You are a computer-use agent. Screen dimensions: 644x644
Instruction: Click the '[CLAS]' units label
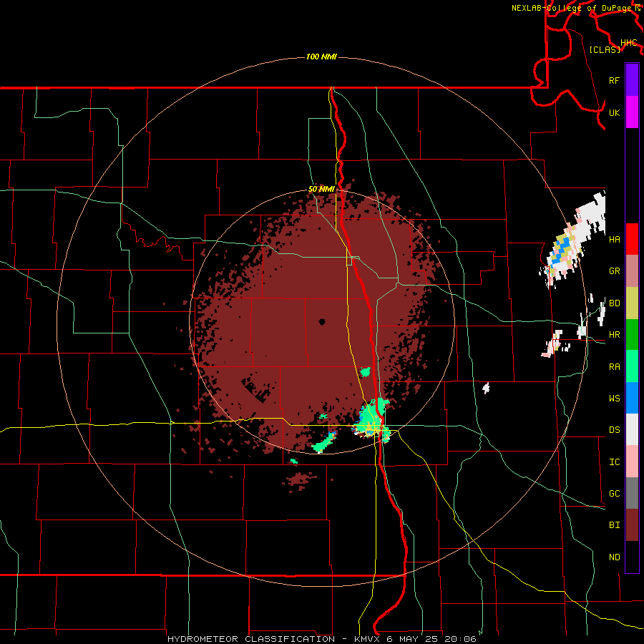click(x=605, y=50)
